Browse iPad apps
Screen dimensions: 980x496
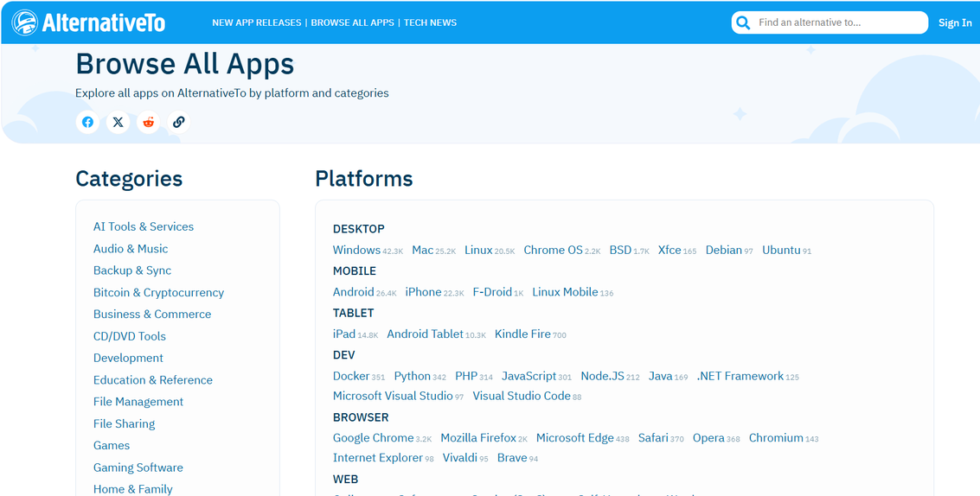343,334
